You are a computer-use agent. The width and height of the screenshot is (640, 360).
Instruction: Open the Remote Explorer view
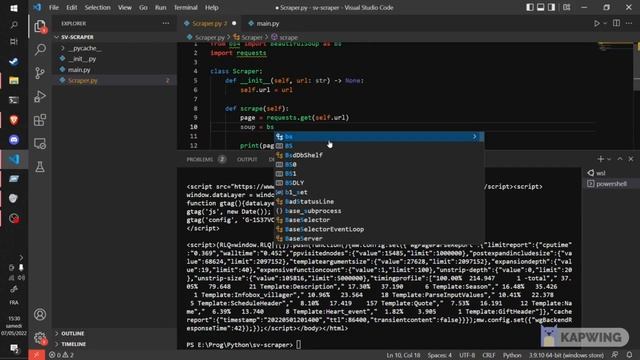pos(40,144)
